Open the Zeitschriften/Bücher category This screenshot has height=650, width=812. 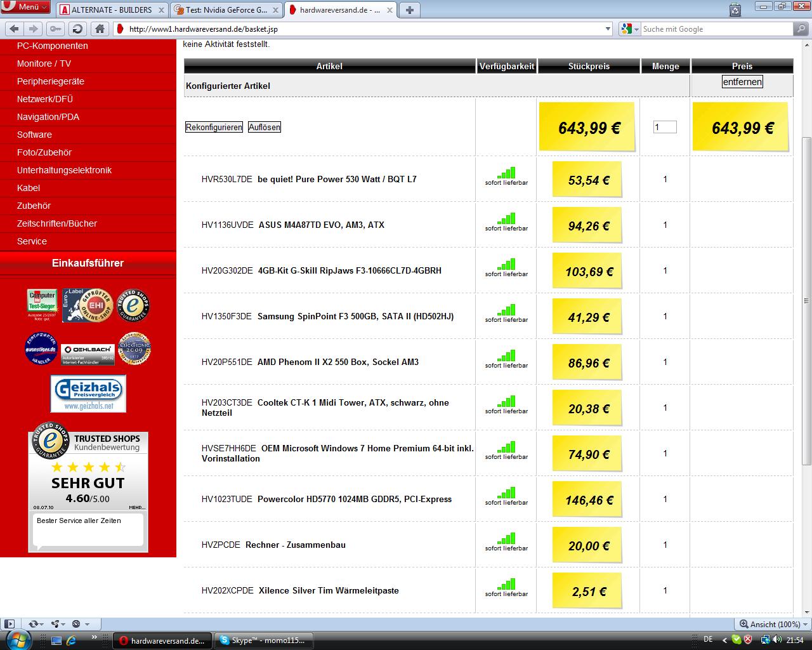pyautogui.click(x=57, y=223)
